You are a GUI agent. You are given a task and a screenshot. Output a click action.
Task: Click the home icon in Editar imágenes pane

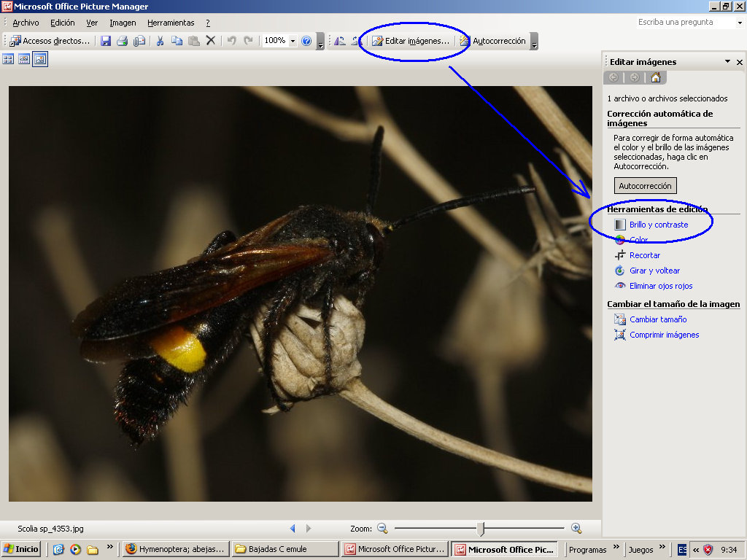[x=655, y=77]
